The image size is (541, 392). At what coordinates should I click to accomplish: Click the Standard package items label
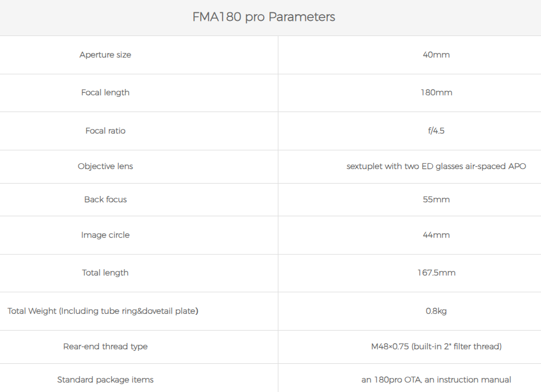point(105,380)
